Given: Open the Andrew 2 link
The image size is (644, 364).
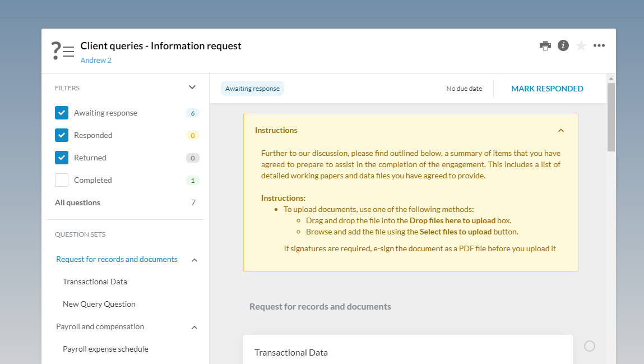Looking at the screenshot, I should point(95,60).
